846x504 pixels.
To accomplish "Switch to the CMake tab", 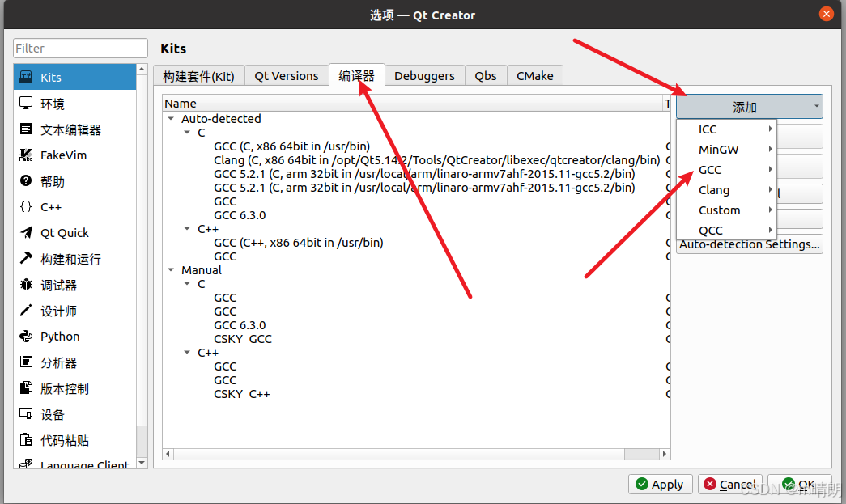I will tap(534, 76).
